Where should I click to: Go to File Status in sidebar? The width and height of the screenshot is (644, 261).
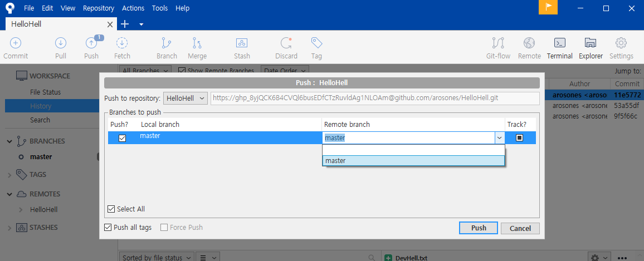tap(45, 92)
